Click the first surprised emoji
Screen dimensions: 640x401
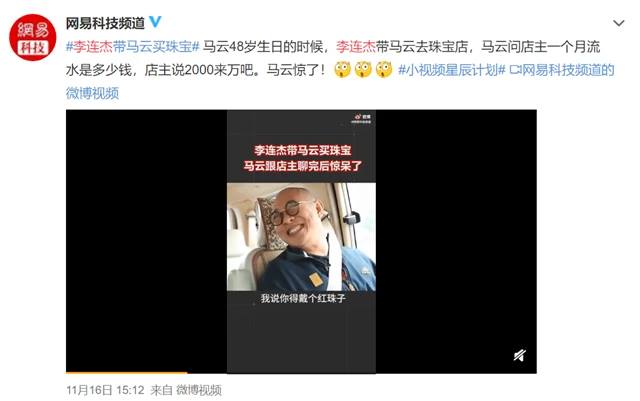[342, 69]
